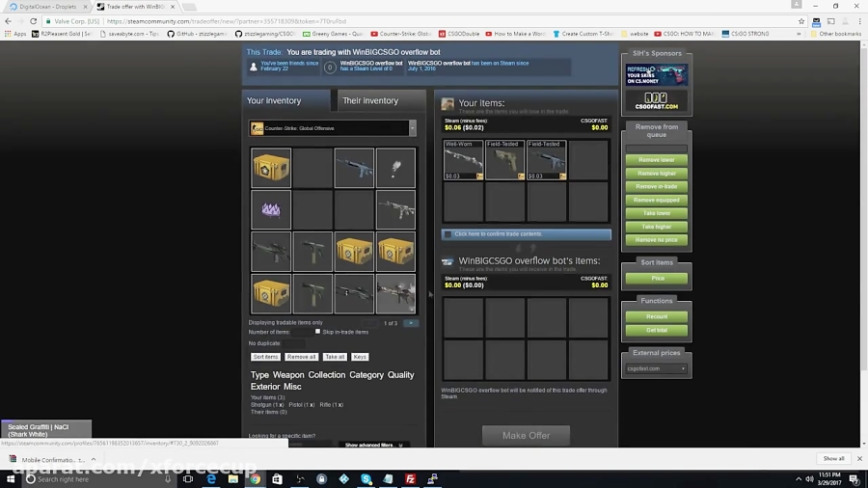Check Skip in-trade items checkbox
This screenshot has height=488, width=868.
tap(317, 332)
